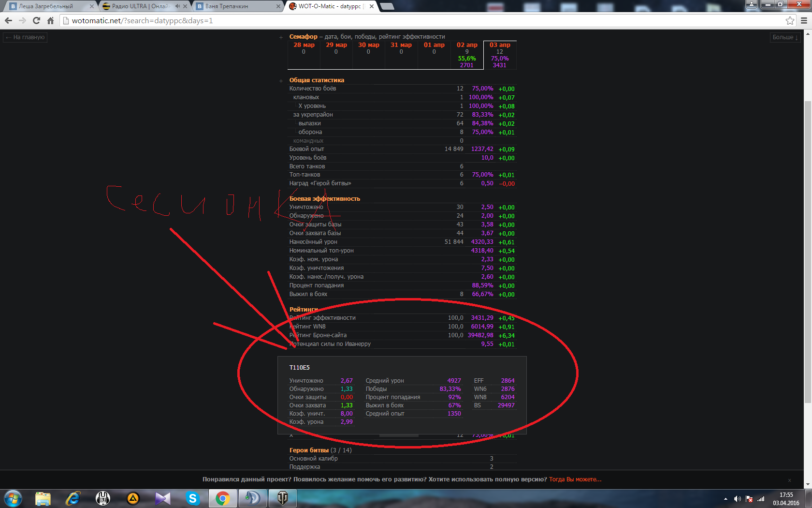Viewport: 812px width, 508px height.
Task: Open Skype from the taskbar
Action: pos(193,498)
